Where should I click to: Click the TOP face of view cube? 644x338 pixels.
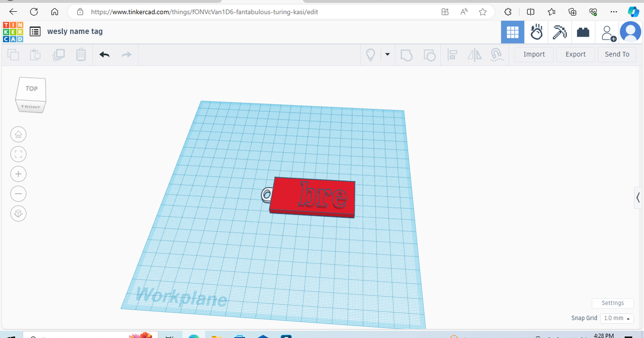click(32, 89)
